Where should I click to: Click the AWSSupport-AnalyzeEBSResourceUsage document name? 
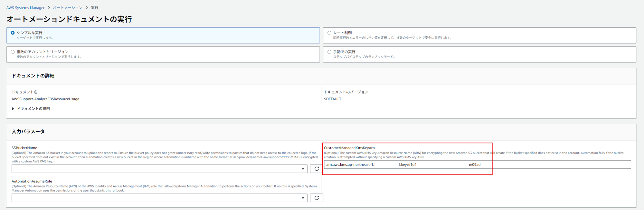(45, 99)
